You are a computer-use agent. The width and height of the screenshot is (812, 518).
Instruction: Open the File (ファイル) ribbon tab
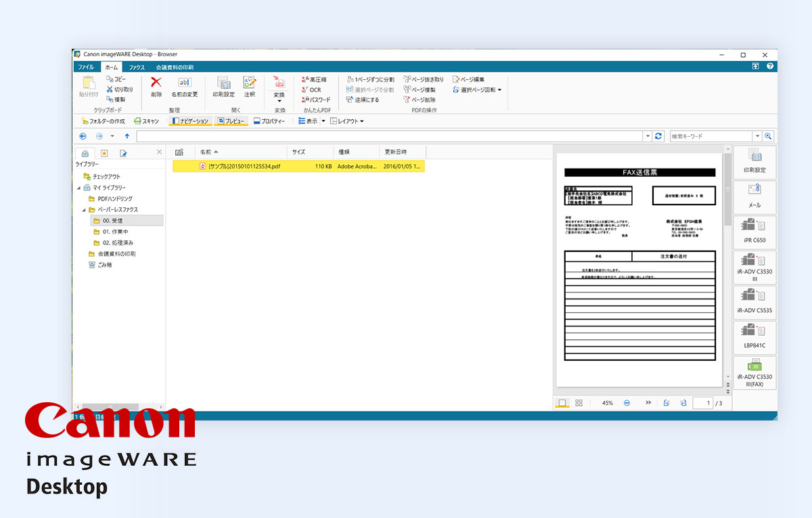click(86, 67)
